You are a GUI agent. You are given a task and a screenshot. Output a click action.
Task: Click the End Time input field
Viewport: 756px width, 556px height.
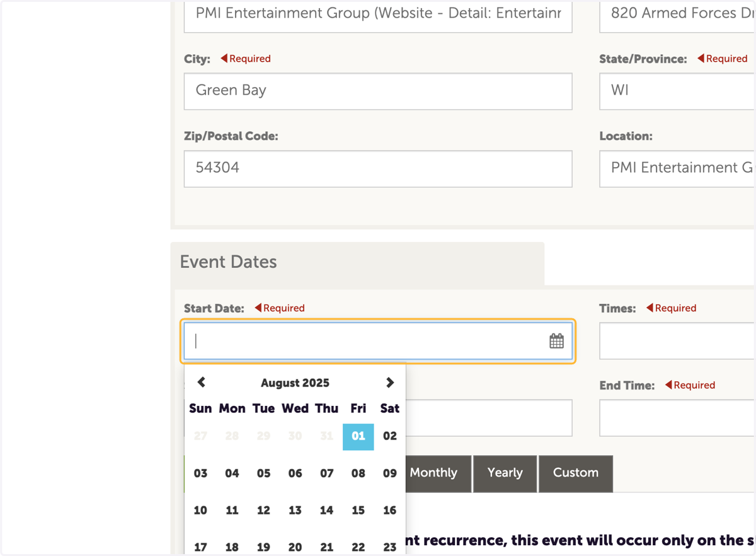677,418
